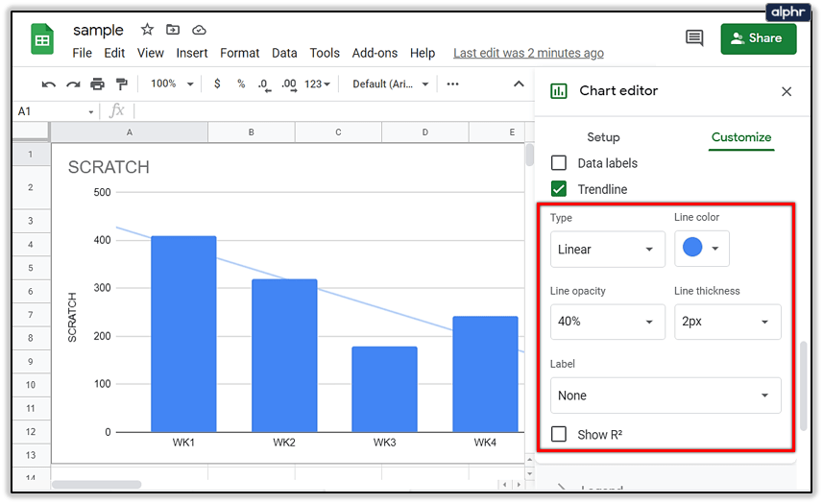Open the Google Sheets home icon
The image size is (823, 504).
(x=42, y=39)
